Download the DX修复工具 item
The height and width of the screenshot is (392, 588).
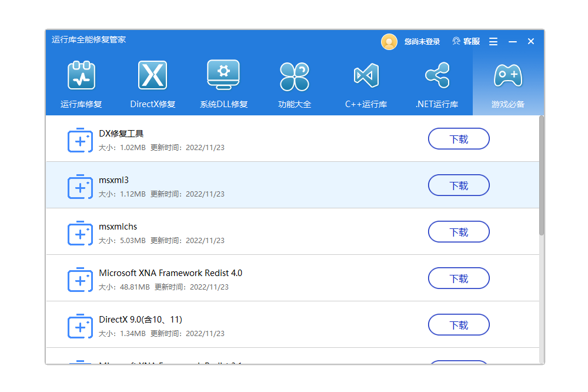coord(459,139)
